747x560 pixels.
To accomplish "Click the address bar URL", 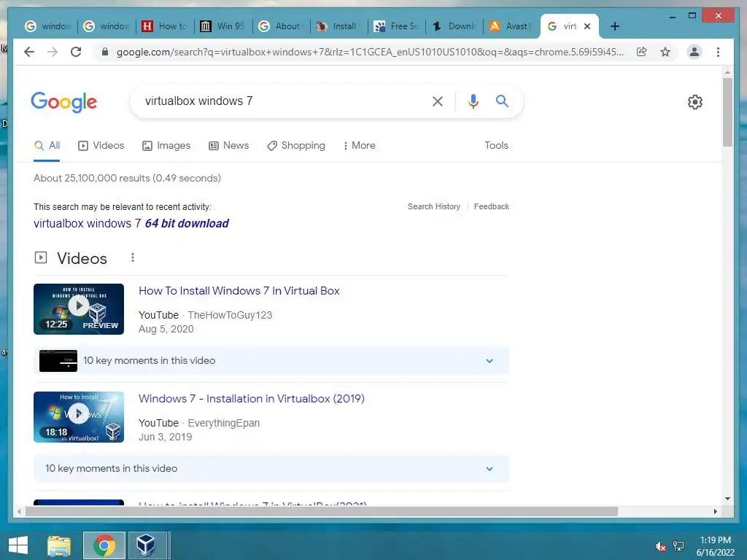I will click(370, 52).
